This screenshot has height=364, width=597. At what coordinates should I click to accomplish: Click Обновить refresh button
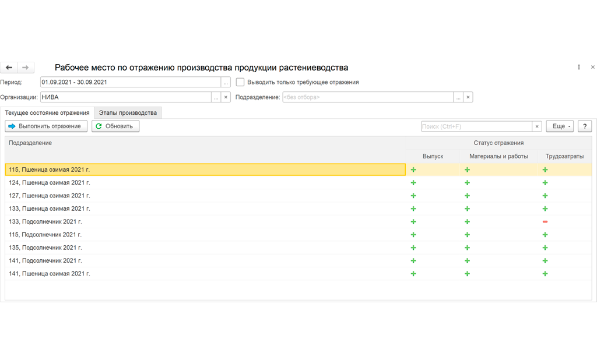[x=115, y=126]
